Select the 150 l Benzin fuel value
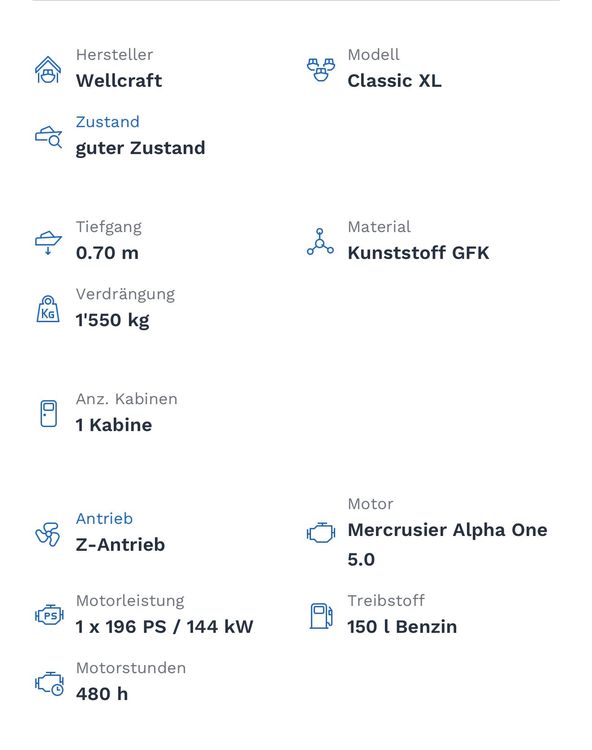Screen dimensions: 592x750 click(x=402, y=627)
